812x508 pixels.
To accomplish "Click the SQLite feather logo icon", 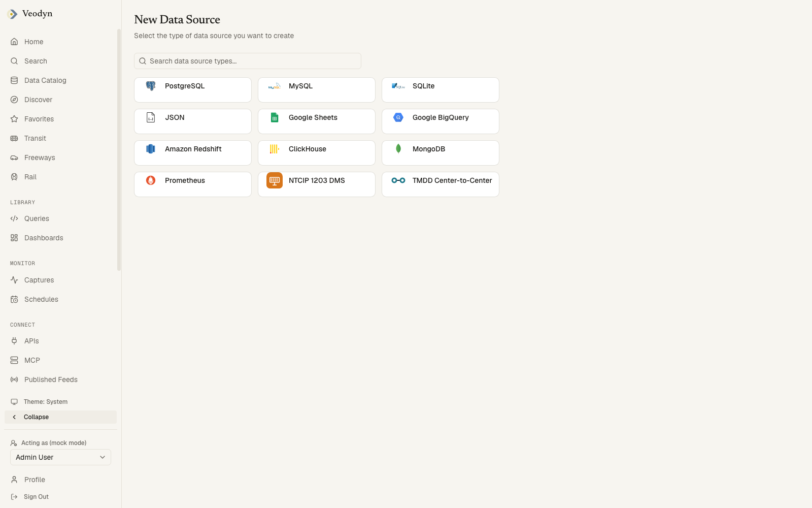I will pos(398,86).
